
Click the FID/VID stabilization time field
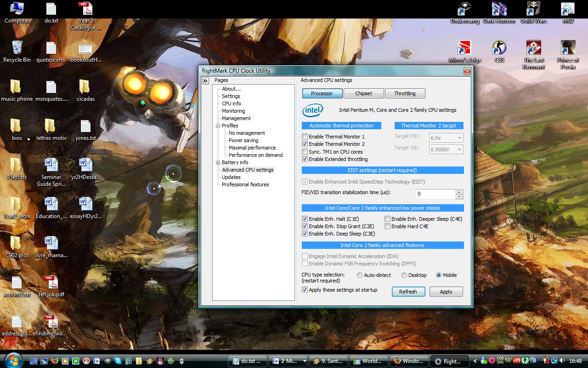435,194
